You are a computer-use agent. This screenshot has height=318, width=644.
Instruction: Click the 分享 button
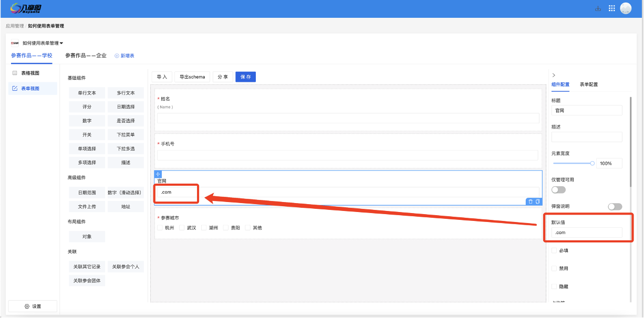point(223,77)
